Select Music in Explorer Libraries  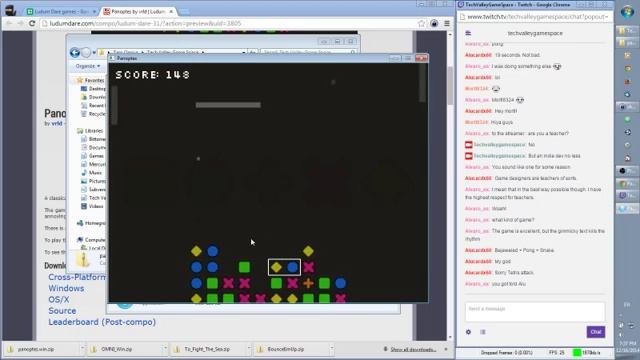(96, 173)
